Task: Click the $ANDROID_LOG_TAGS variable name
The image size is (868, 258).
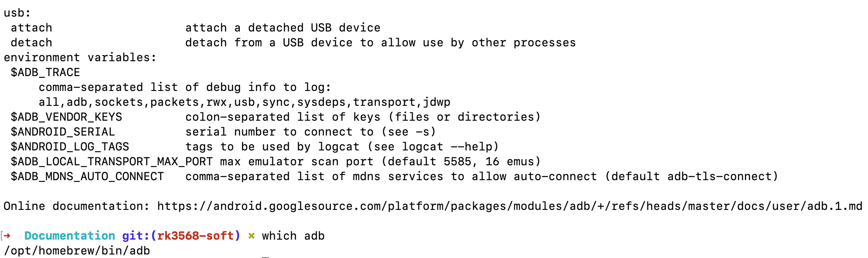Action: (x=70, y=146)
